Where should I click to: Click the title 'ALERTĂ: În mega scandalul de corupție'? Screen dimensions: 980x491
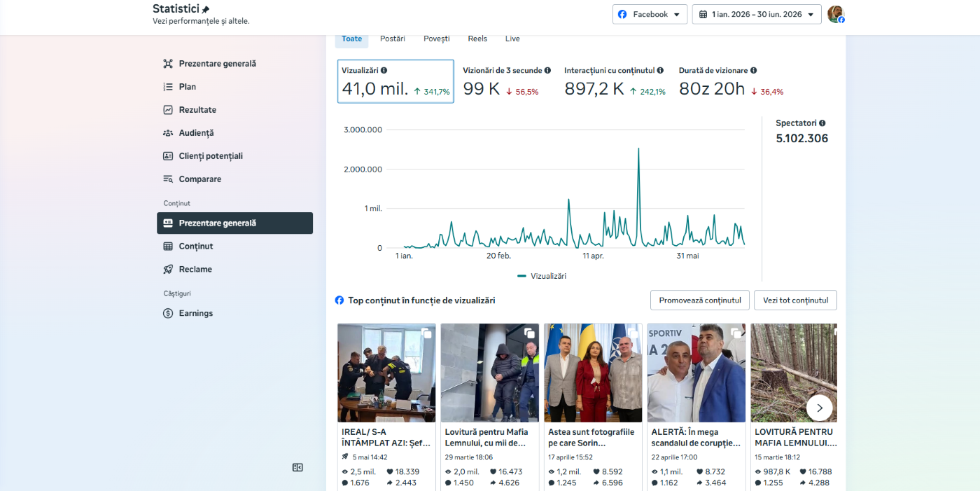point(696,438)
